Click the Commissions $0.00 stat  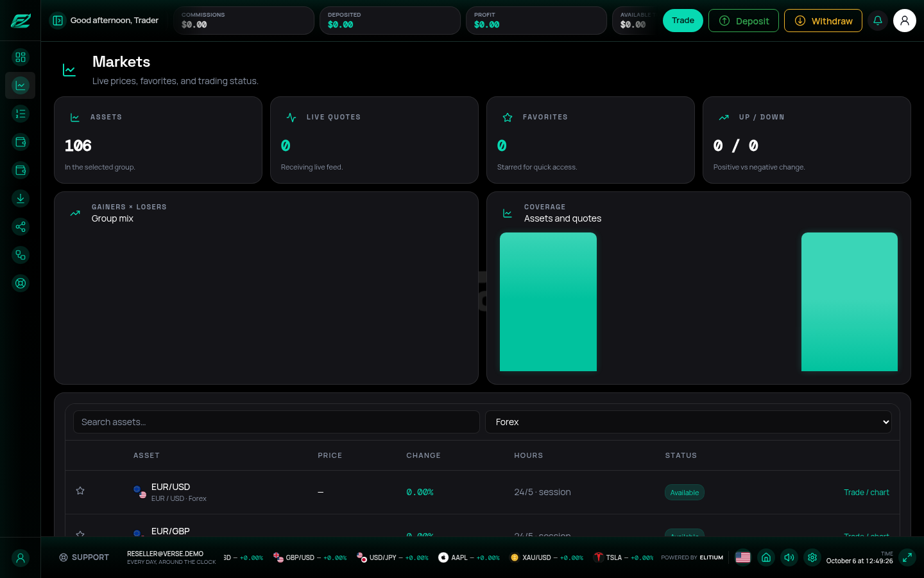point(244,21)
